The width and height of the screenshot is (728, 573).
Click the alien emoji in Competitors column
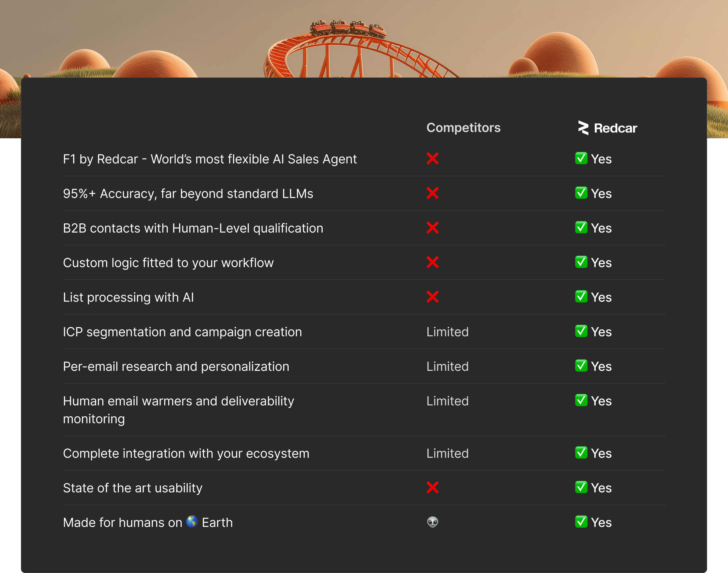[x=432, y=522]
